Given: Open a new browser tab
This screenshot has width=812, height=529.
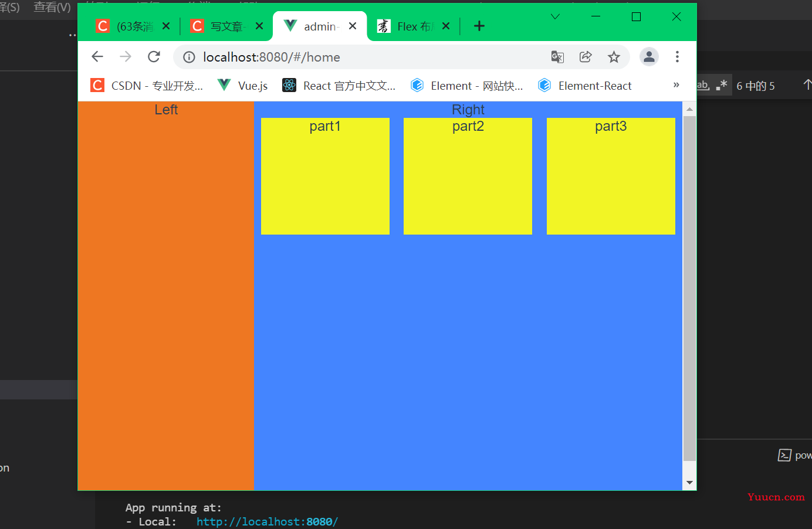Looking at the screenshot, I should (x=479, y=26).
